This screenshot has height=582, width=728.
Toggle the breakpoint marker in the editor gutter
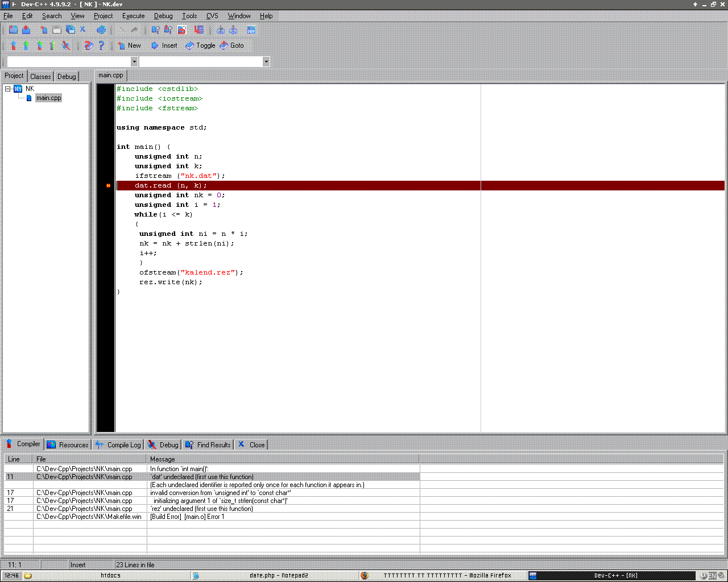108,185
